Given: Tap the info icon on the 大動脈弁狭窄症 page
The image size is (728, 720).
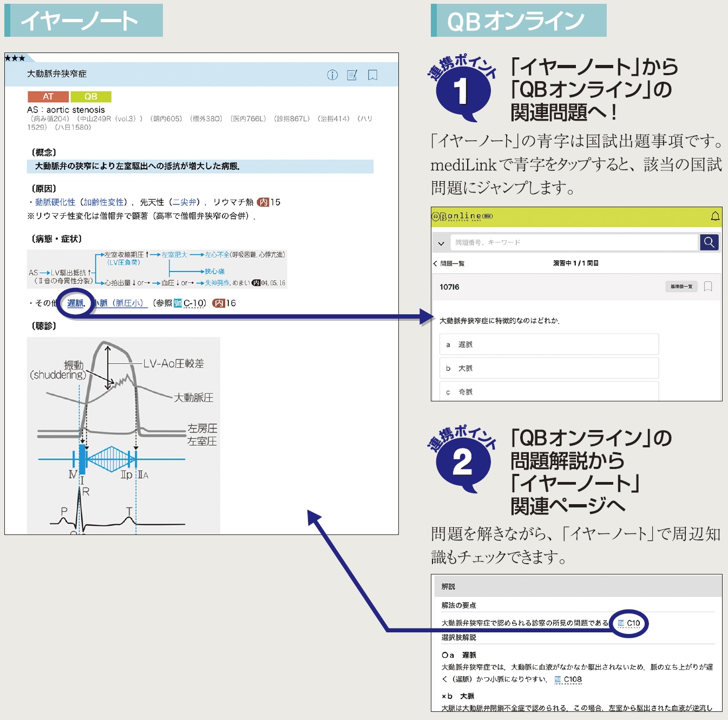Looking at the screenshot, I should 332,75.
